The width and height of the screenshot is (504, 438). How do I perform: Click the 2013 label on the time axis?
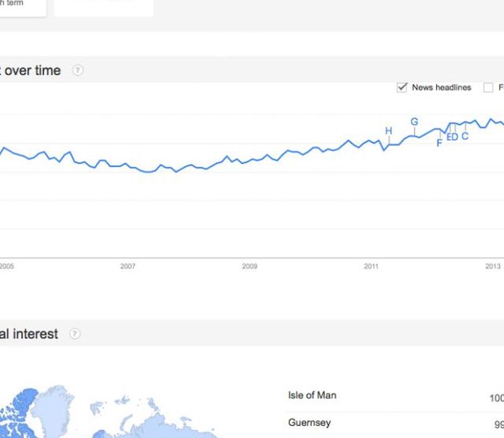coord(493,266)
